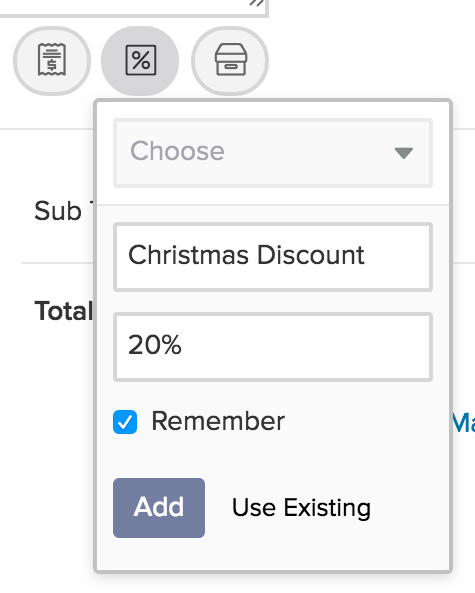Click the partially visible blue Ma link
Screen dimensions: 475x593
point(464,422)
